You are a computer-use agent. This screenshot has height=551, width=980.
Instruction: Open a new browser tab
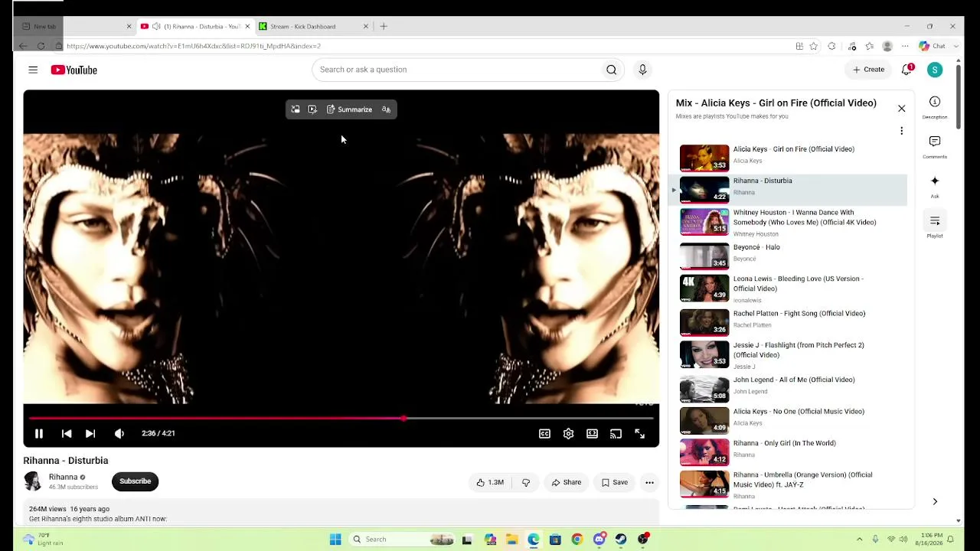click(384, 26)
